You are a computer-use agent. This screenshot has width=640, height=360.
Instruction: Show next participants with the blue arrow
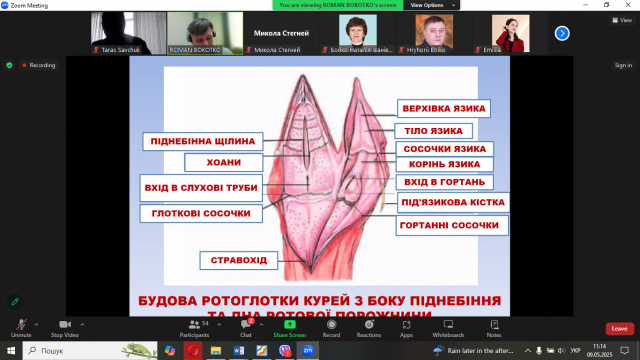coord(562,33)
